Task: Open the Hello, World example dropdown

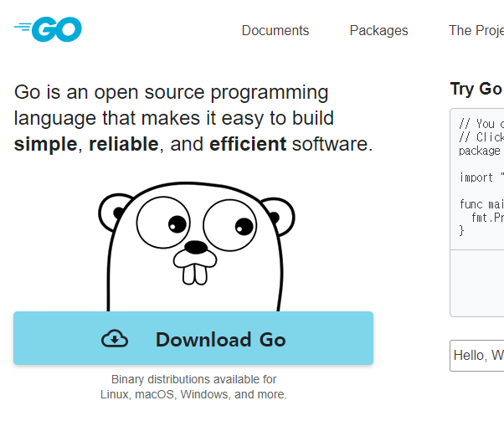Action: point(477,356)
